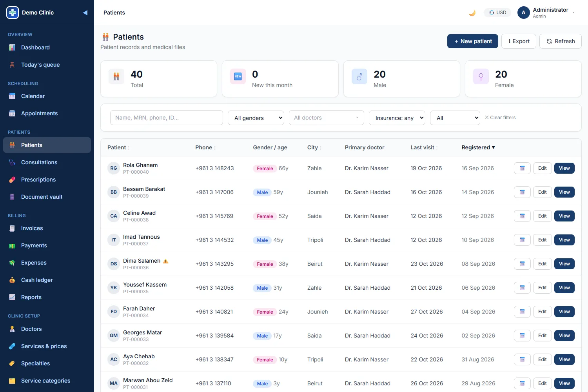Image resolution: width=588 pixels, height=392 pixels.
Task: Clear all filters
Action: coord(500,118)
